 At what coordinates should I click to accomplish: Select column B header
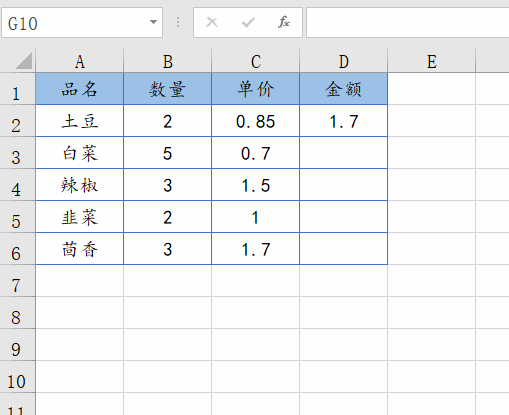pos(168,61)
